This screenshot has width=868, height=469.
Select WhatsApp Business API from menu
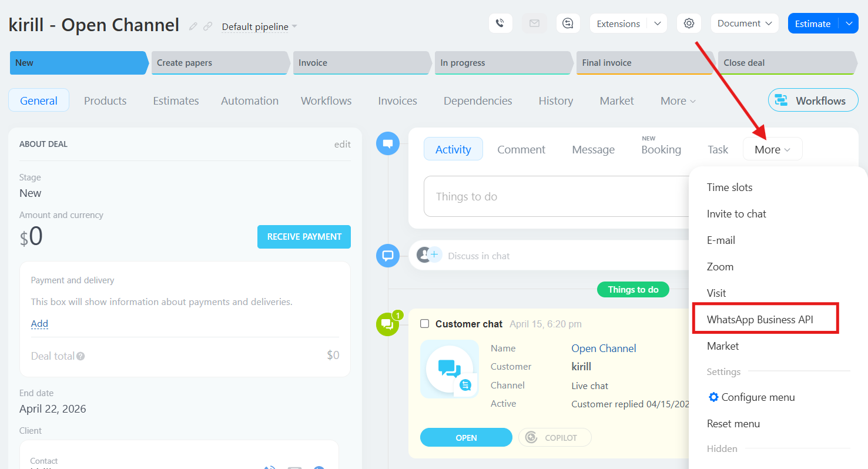tap(759, 320)
